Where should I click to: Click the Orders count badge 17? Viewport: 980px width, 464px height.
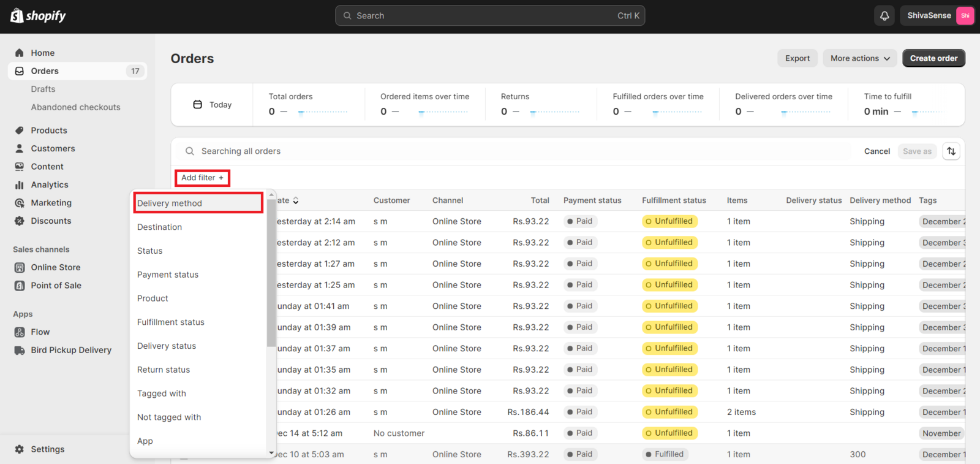click(135, 71)
